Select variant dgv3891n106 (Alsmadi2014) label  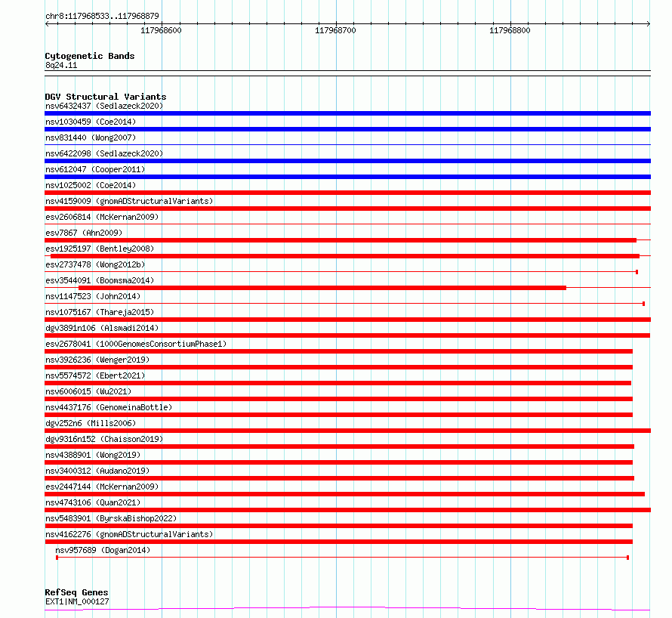102,328
